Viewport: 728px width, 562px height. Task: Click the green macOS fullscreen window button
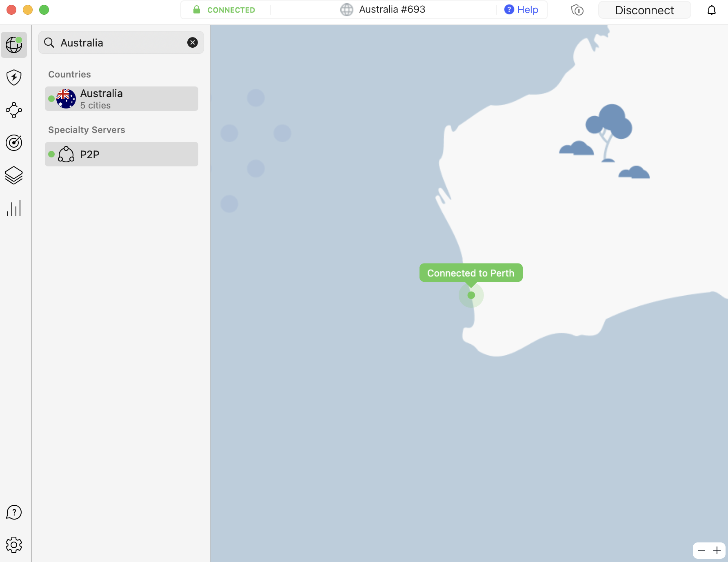[44, 10]
